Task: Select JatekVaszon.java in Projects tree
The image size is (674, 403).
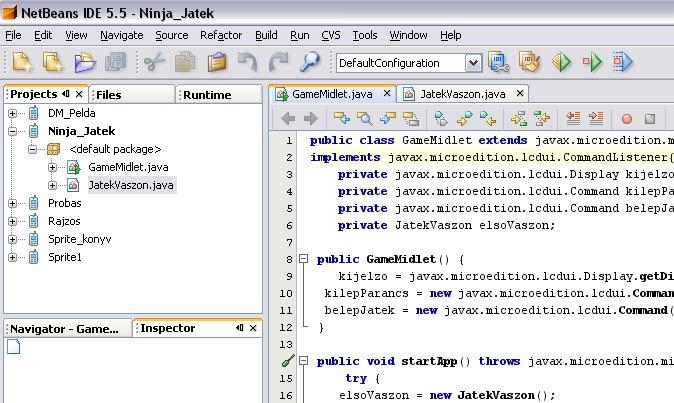Action: (x=131, y=185)
